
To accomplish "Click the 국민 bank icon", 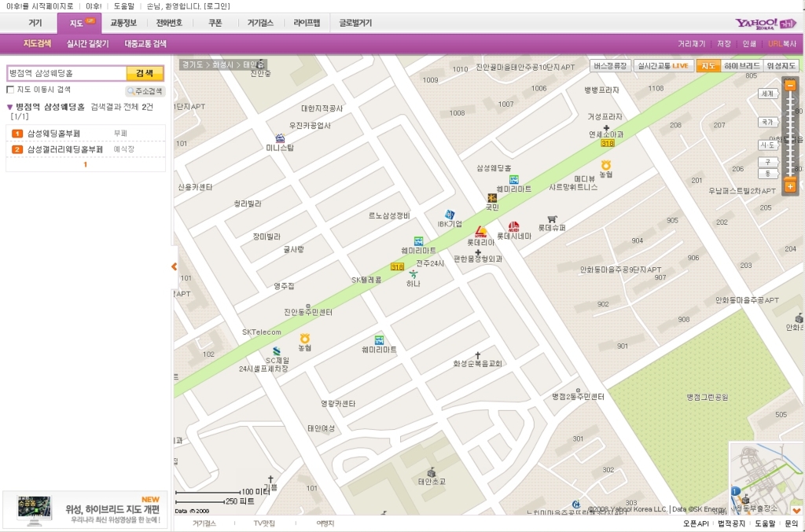I will (492, 198).
